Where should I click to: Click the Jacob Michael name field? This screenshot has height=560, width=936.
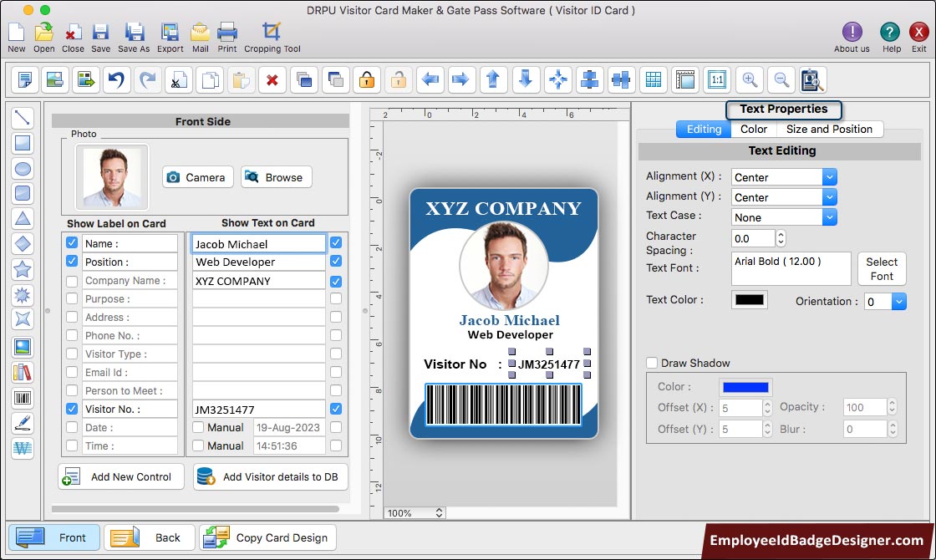point(258,243)
